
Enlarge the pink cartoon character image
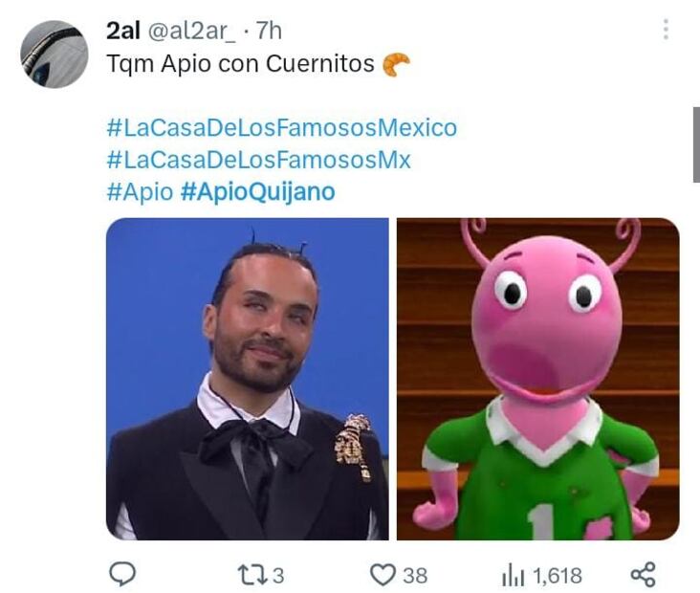pyautogui.click(x=538, y=379)
